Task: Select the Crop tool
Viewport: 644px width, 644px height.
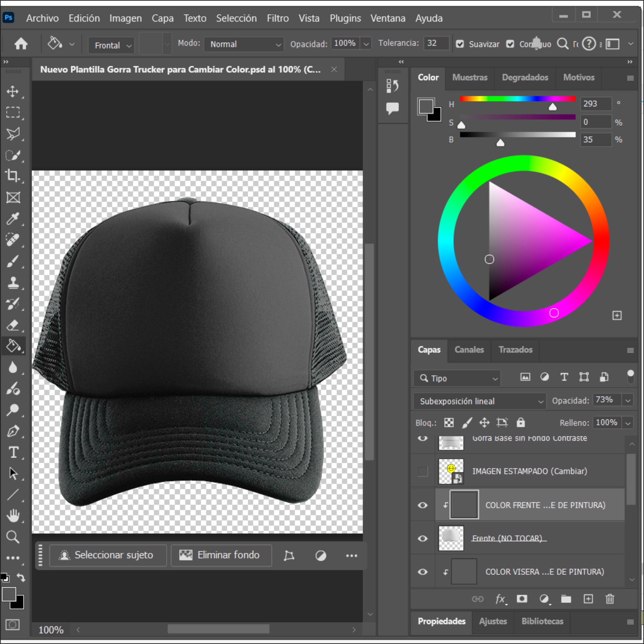Action: tap(13, 176)
